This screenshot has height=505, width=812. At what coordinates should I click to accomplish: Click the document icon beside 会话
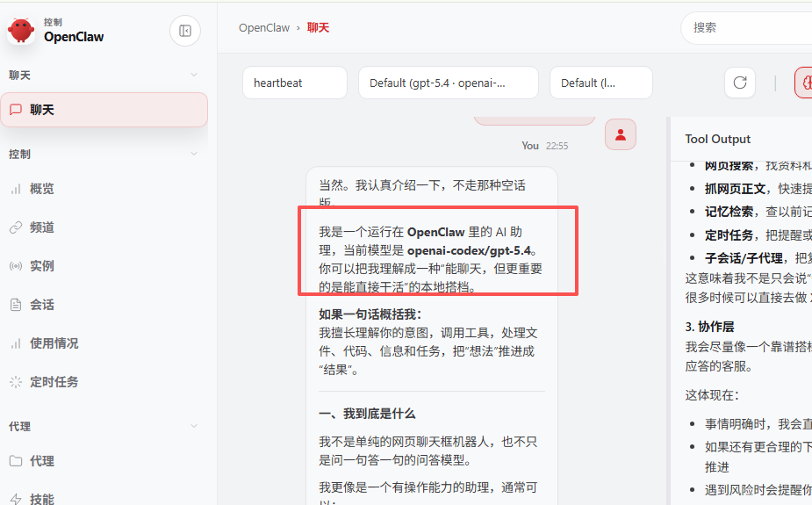tap(16, 305)
